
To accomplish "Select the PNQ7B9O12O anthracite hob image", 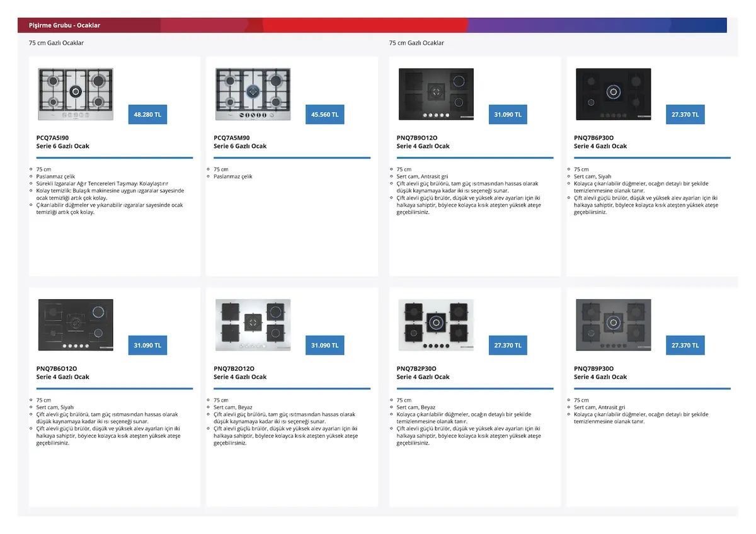I will (x=436, y=94).
